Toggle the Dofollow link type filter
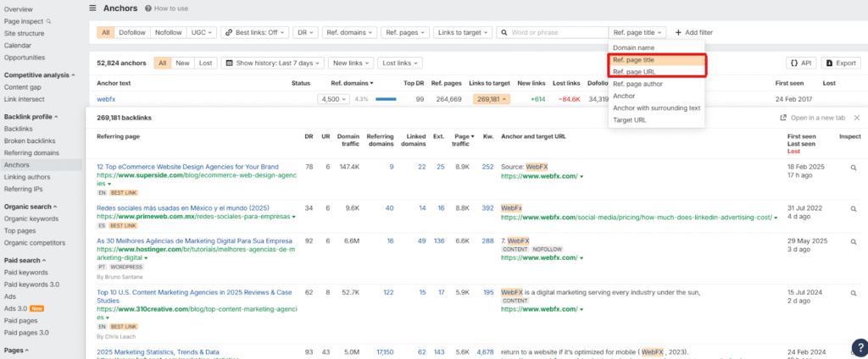This screenshot has width=868, height=359. point(132,32)
